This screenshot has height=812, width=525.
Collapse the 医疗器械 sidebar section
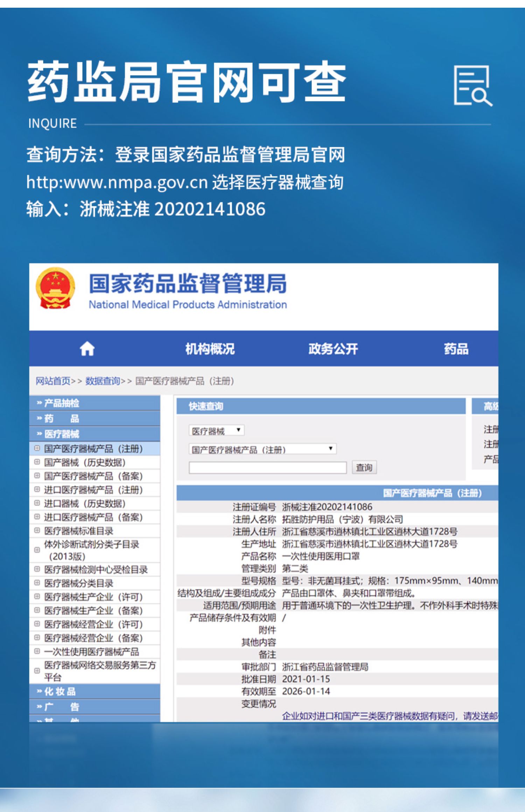click(x=94, y=434)
